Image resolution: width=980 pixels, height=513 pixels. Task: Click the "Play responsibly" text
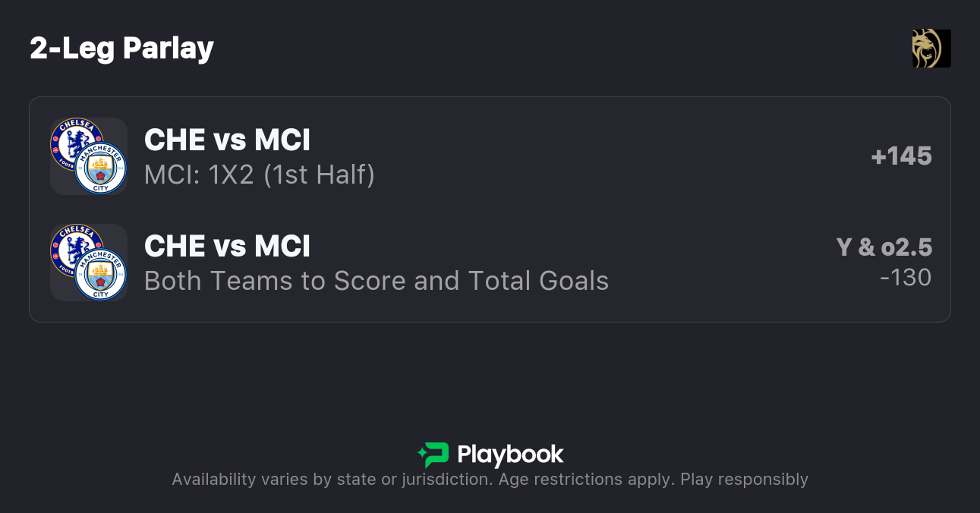point(744,480)
